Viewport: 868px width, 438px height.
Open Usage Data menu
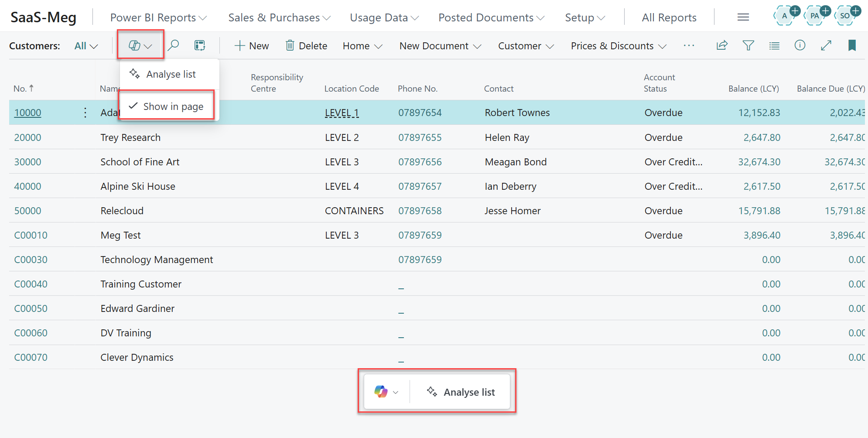384,17
